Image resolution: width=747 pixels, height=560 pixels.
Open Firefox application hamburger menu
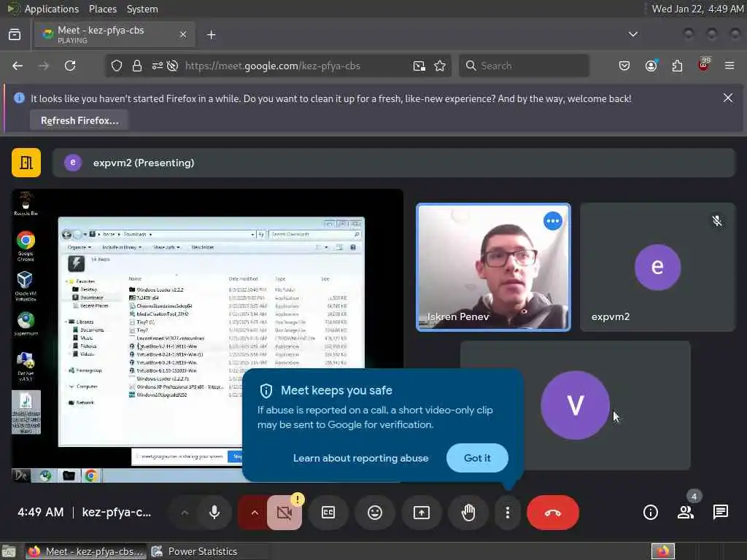click(x=729, y=66)
